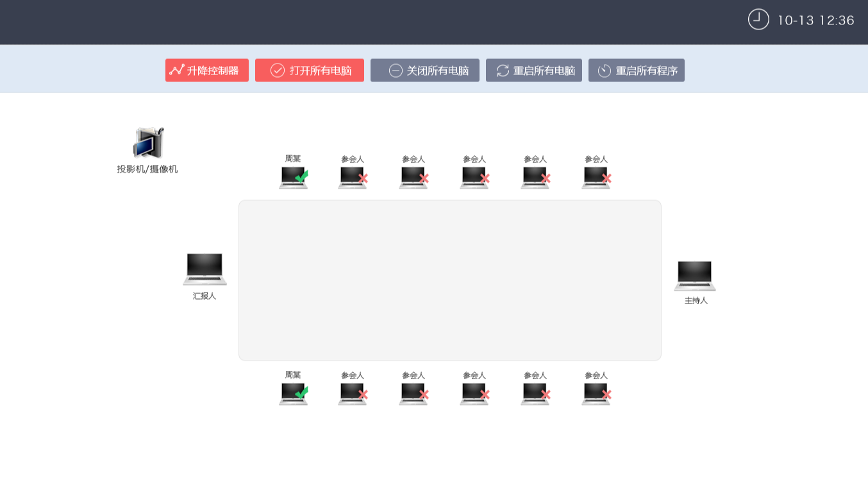Click 打开所有电脑 to power on all computers
The width and height of the screenshot is (868, 487).
pyautogui.click(x=309, y=71)
